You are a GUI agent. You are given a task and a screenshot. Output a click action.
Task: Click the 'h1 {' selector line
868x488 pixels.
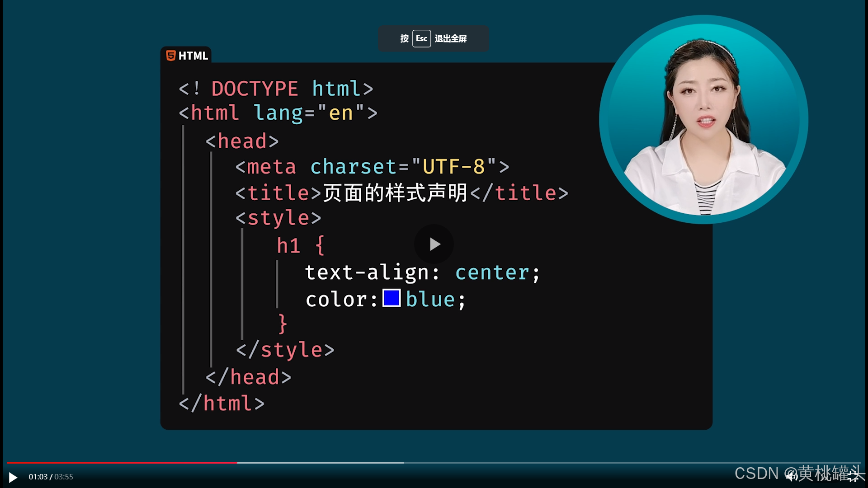[x=301, y=246]
